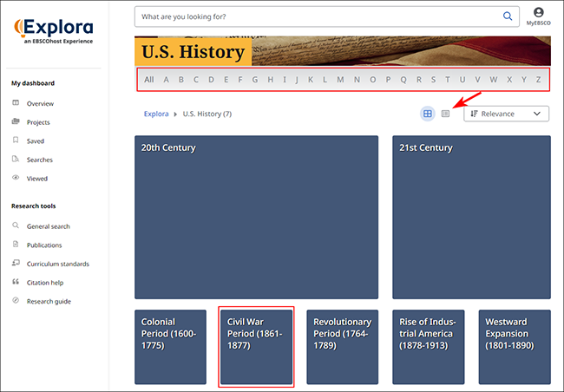Click the Projects folder icon

pos(16,121)
